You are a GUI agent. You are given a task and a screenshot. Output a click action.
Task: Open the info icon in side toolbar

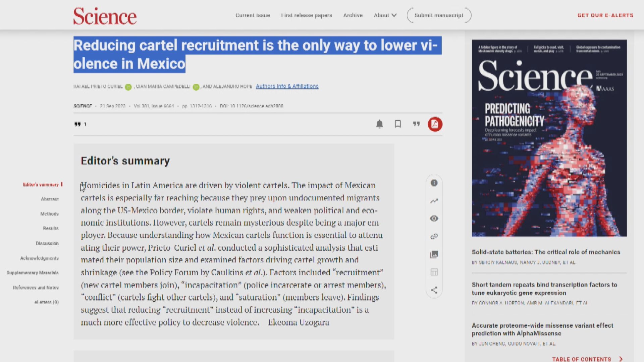pyautogui.click(x=434, y=183)
